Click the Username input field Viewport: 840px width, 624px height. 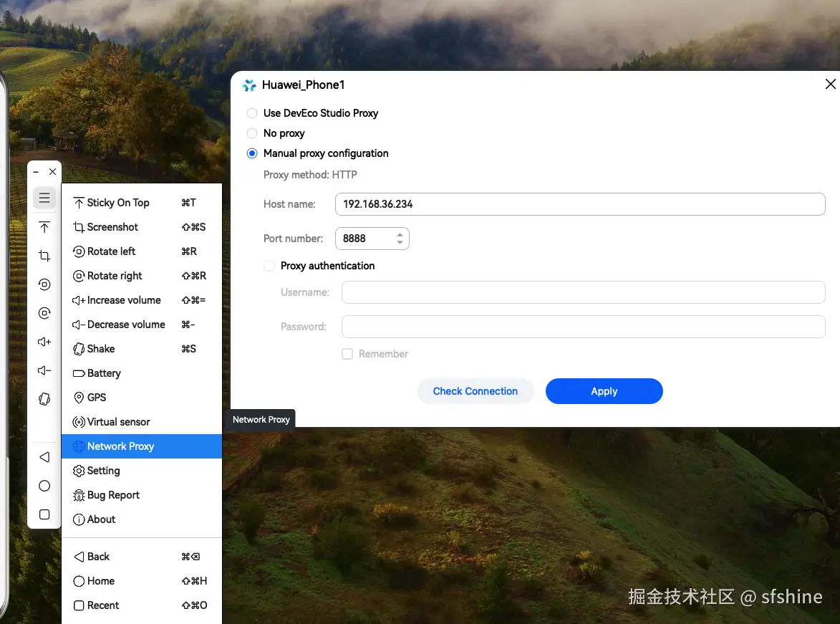tap(584, 292)
